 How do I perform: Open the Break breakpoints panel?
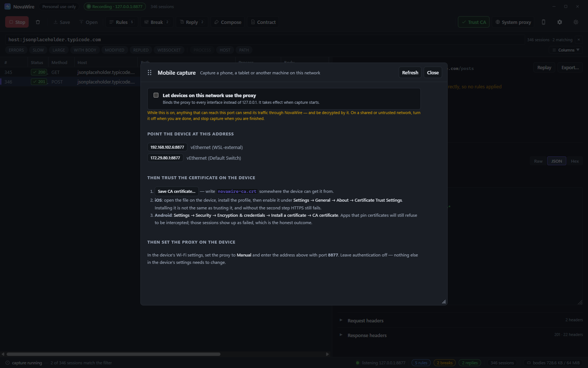click(157, 22)
